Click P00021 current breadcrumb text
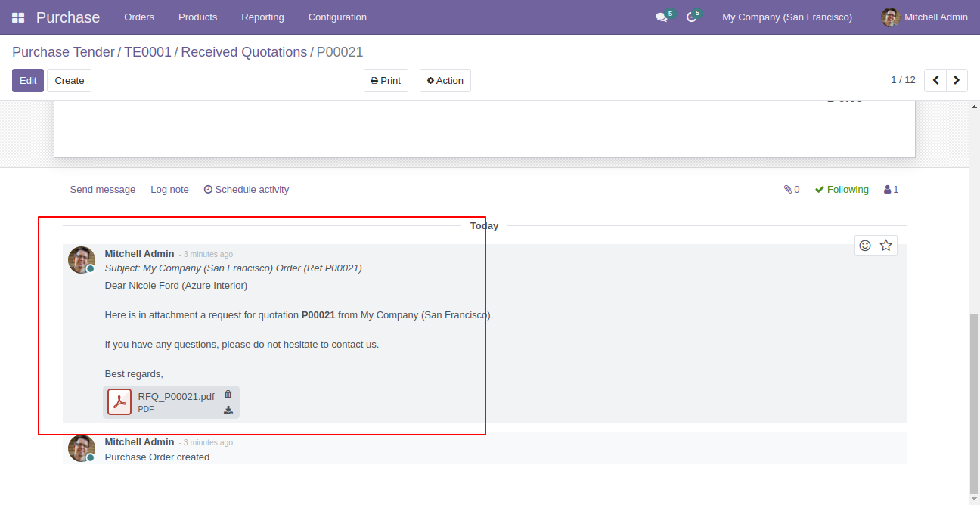The image size is (980, 505). tap(340, 52)
